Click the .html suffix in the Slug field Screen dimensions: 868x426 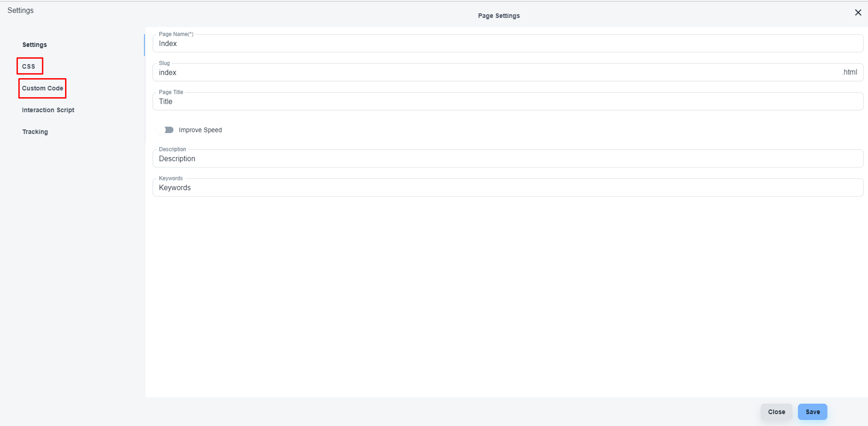(849, 72)
